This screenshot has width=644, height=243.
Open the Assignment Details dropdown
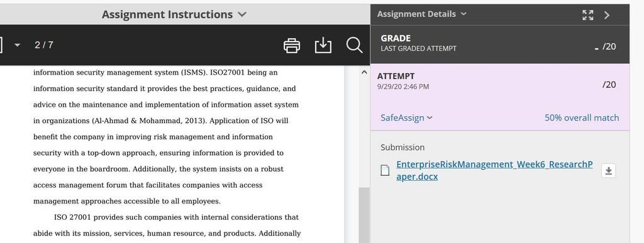(x=422, y=14)
